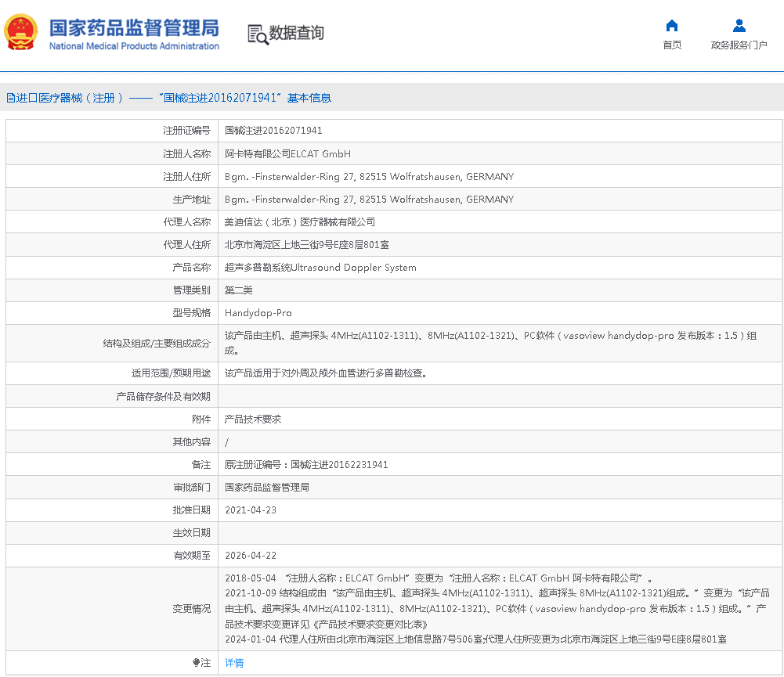The image size is (784, 677).
Task: Click the document icon before 进口医疗器械
Action: pos(11,98)
